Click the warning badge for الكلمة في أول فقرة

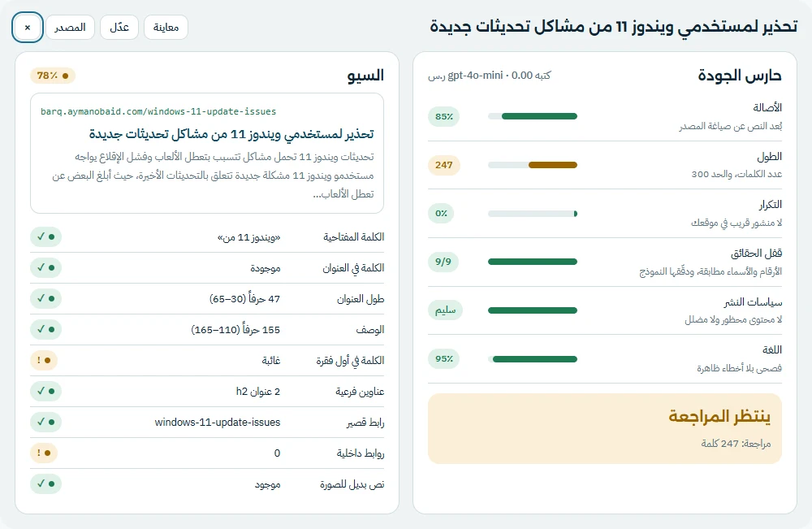tap(44, 360)
